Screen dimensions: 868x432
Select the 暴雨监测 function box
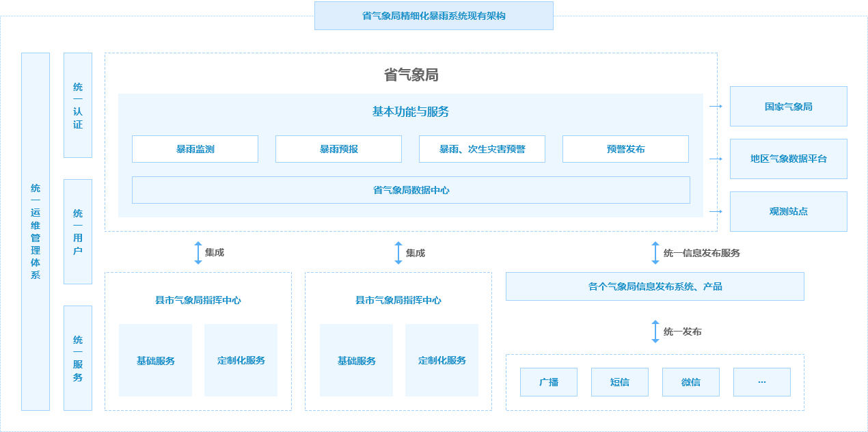[x=195, y=149]
